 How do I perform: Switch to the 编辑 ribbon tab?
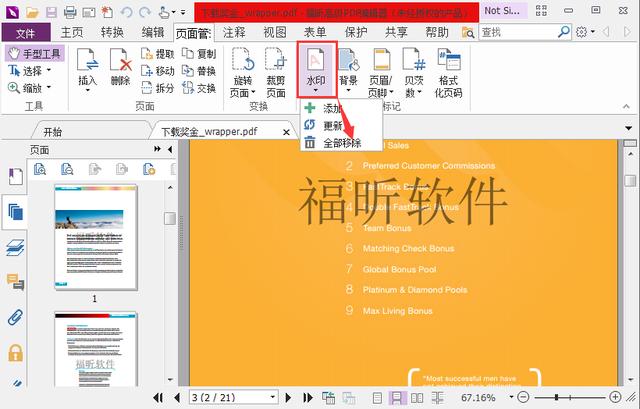(x=153, y=32)
